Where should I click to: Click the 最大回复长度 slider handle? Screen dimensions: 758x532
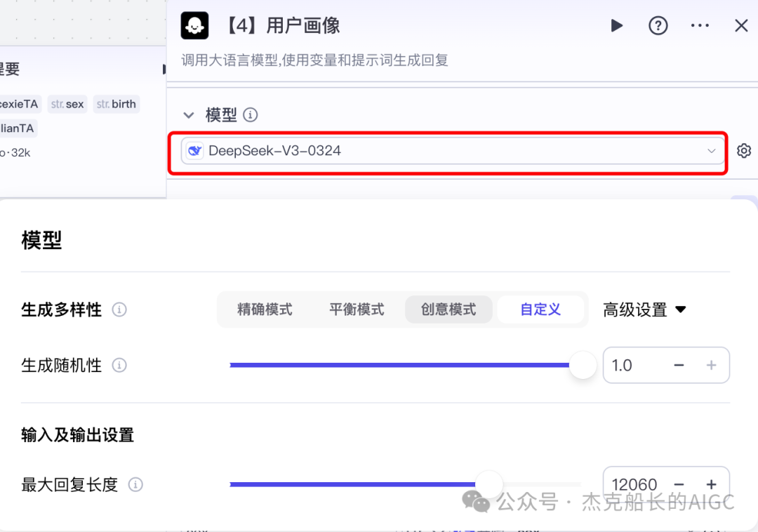(488, 484)
